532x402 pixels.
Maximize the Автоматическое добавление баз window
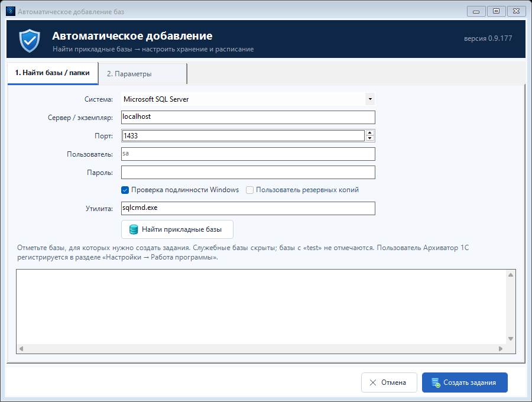point(496,11)
